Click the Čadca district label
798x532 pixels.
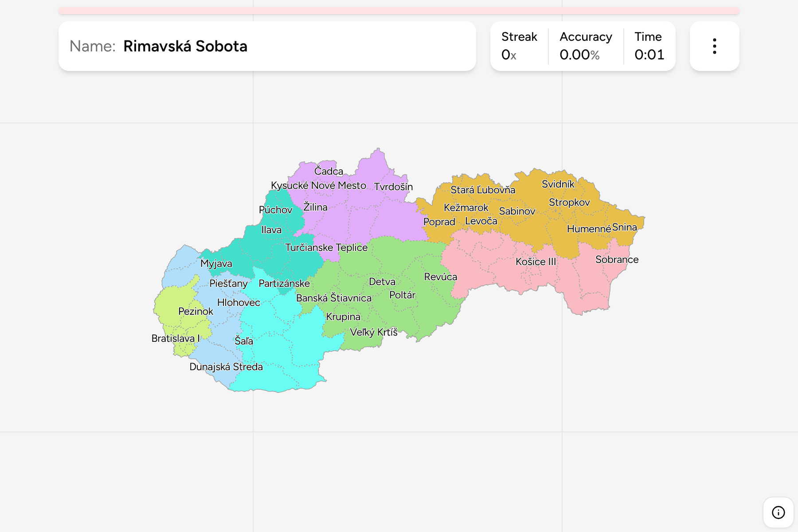[x=329, y=171]
